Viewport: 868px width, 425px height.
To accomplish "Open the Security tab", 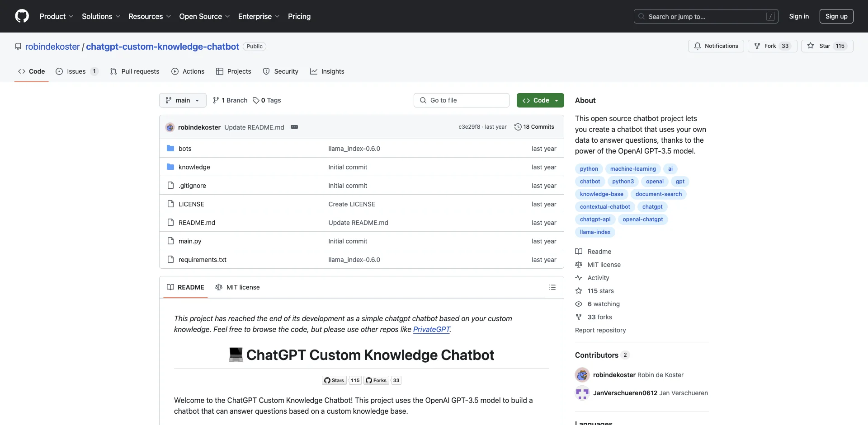I will (281, 71).
